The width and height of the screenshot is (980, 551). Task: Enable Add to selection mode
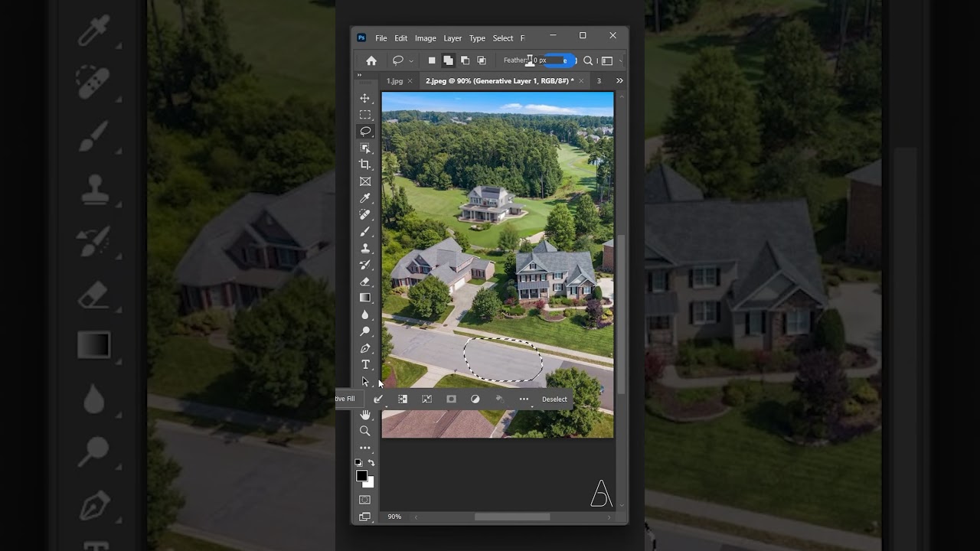[448, 60]
